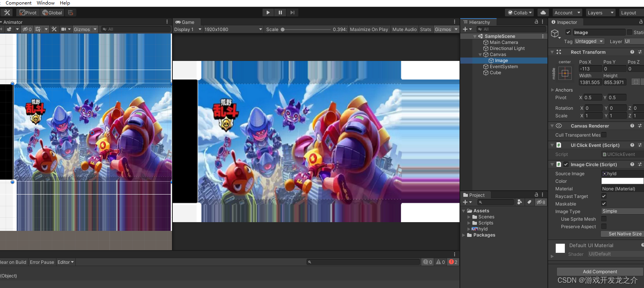This screenshot has height=288, width=644.
Task: Expand the Anchors foldout
Action: [552, 90]
